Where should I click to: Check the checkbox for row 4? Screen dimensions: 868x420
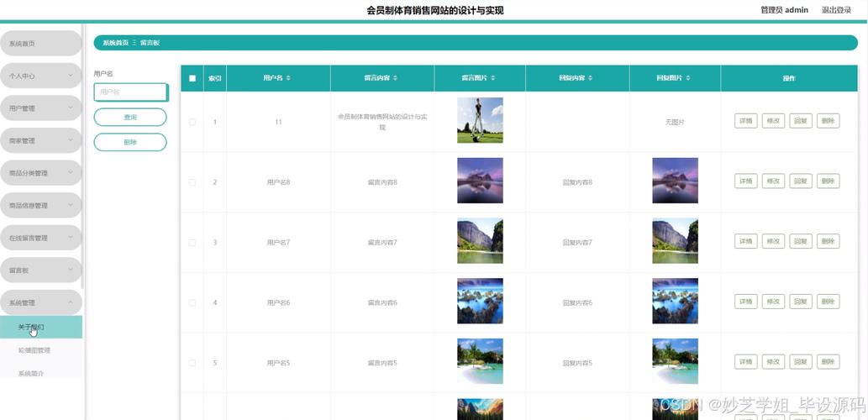[192, 302]
